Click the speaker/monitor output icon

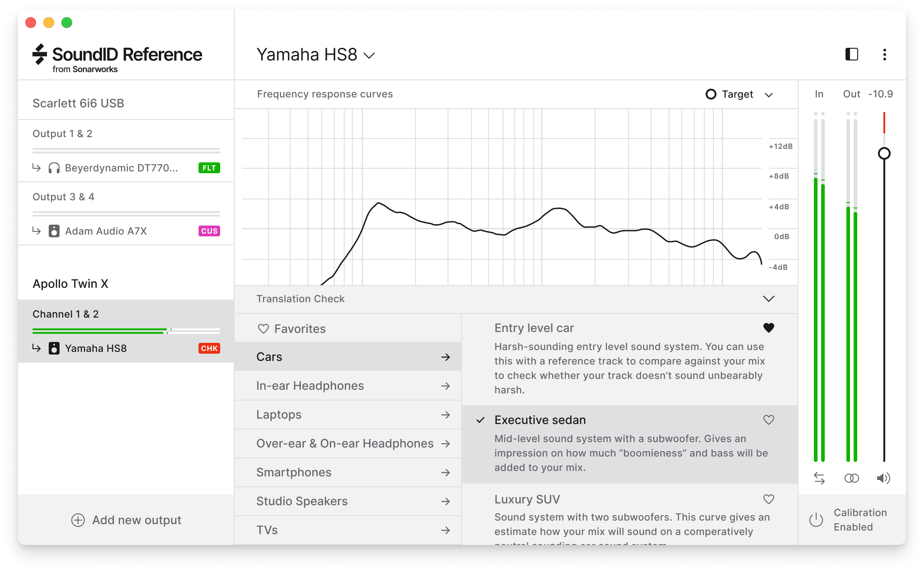click(882, 478)
